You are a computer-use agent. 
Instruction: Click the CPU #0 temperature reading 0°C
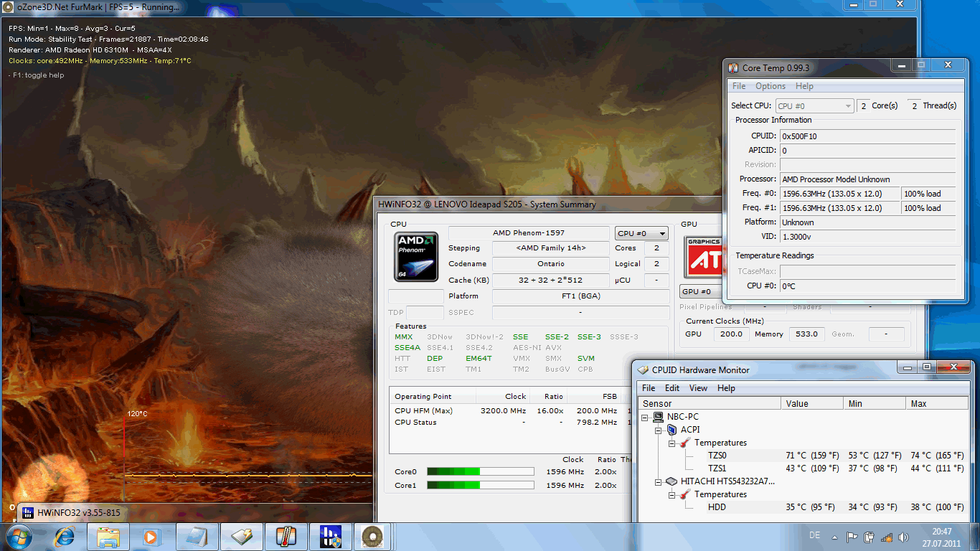[x=868, y=286]
